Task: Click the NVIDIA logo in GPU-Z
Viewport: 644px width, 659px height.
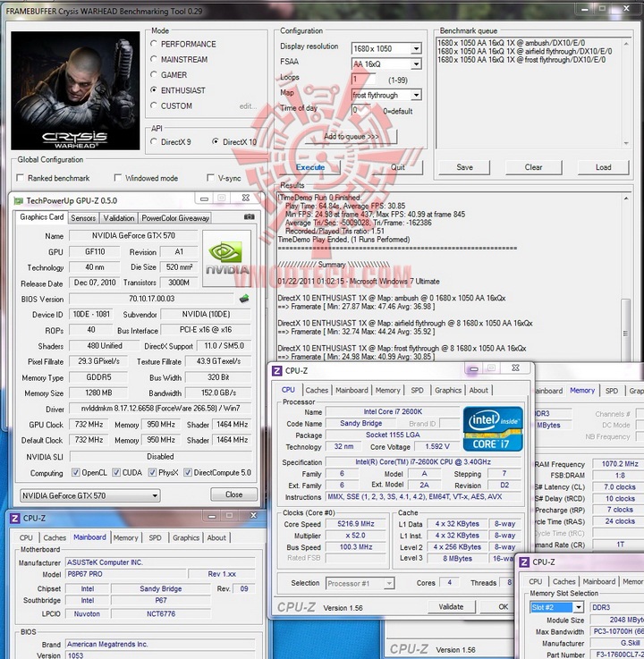Action: click(x=226, y=258)
